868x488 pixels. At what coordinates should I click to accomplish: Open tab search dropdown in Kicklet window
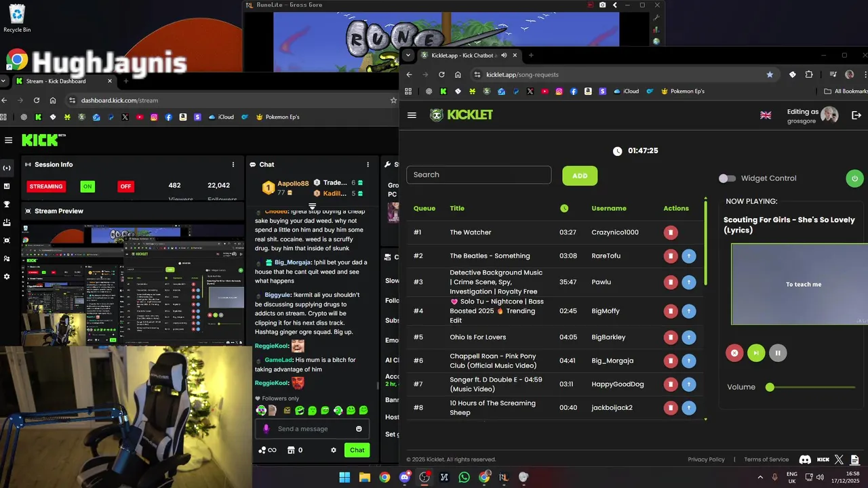[x=408, y=56]
